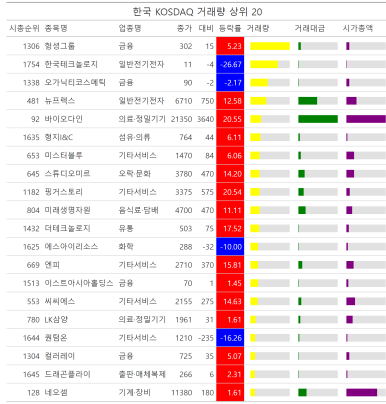Click the red 14.20 change rate cell
386x404 pixels.
click(230, 174)
